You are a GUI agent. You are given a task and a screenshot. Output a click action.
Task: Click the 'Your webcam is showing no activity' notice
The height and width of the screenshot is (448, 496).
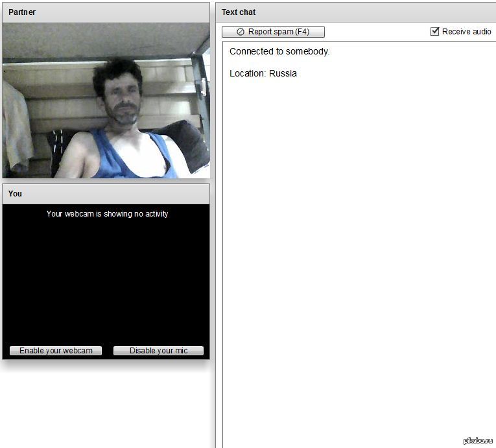(107, 214)
